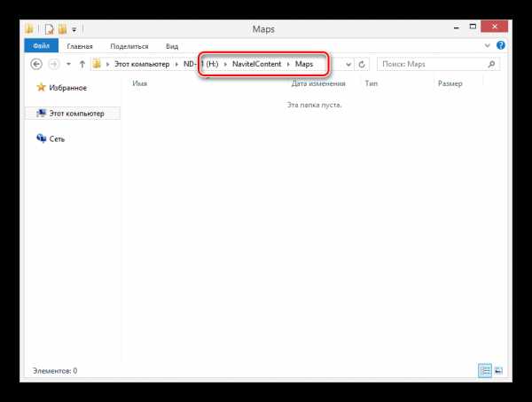Click the Forward navigation arrow
This screenshot has width=532, height=402.
(x=54, y=65)
